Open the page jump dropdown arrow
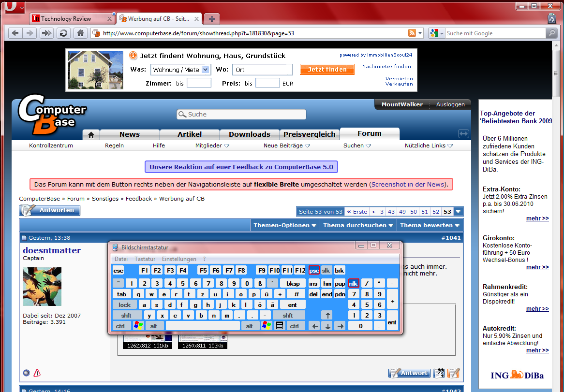This screenshot has height=392, width=564. pyautogui.click(x=458, y=212)
